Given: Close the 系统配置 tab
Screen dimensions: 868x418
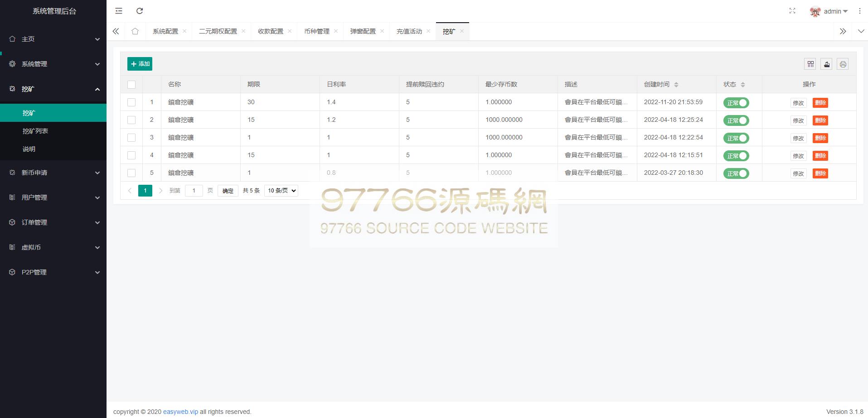Looking at the screenshot, I should click(x=184, y=31).
